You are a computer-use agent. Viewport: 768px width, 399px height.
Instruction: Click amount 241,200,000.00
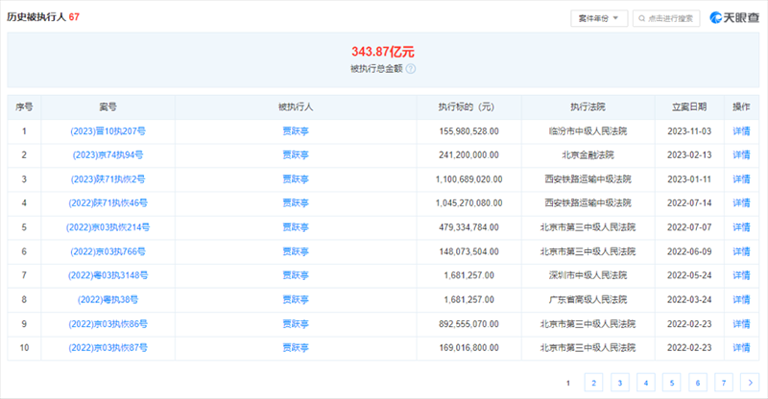click(x=469, y=155)
